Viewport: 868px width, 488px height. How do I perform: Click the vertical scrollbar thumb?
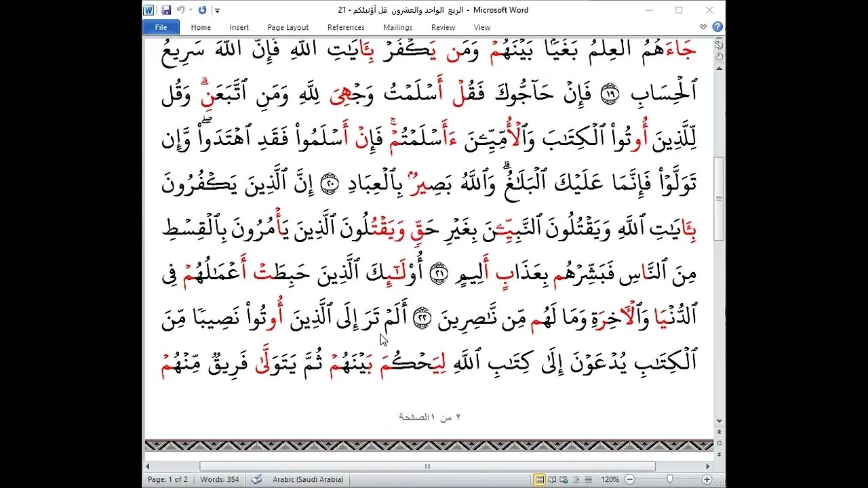point(719,199)
